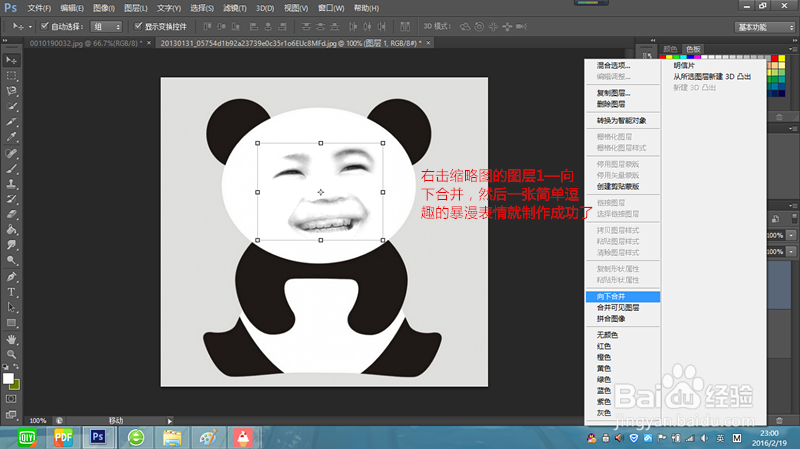This screenshot has width=800, height=449.
Task: Select the Paint Bucket tool
Action: click(x=11, y=229)
